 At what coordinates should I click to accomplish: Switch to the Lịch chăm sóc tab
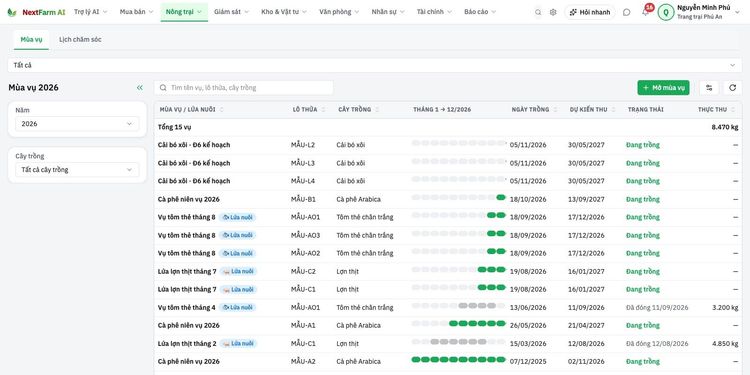80,40
